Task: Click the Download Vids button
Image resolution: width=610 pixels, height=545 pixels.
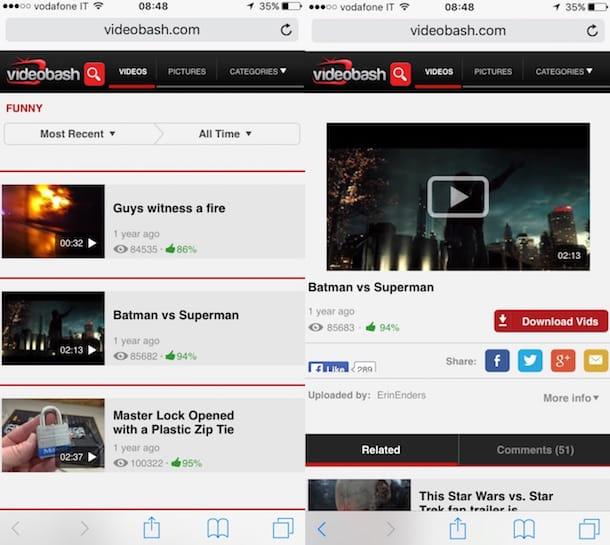Action: [x=550, y=321]
